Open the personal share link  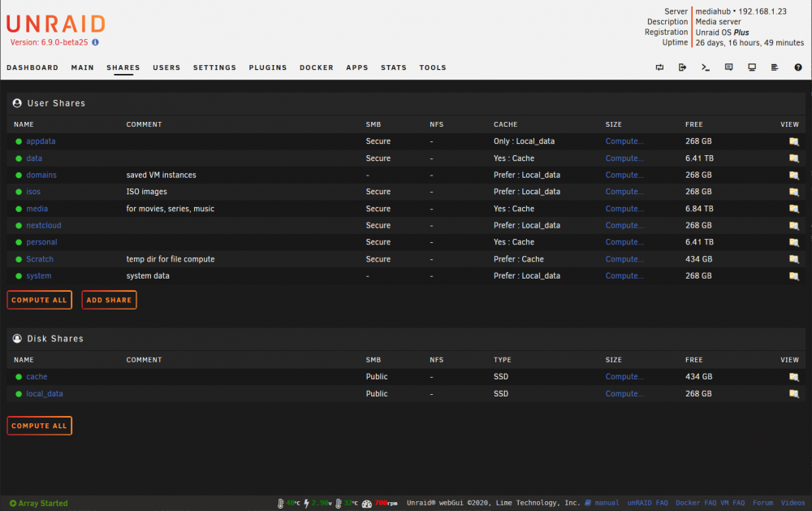pyautogui.click(x=41, y=242)
